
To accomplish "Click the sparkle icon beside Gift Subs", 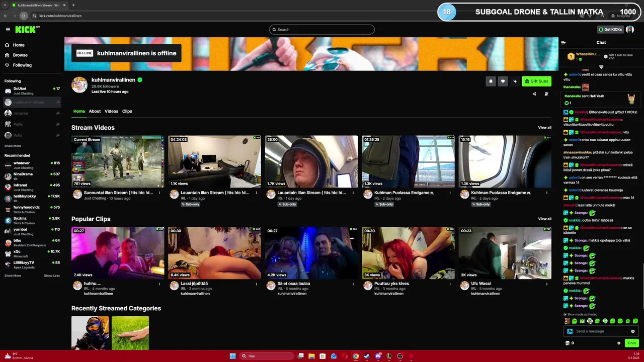I will point(515,81).
